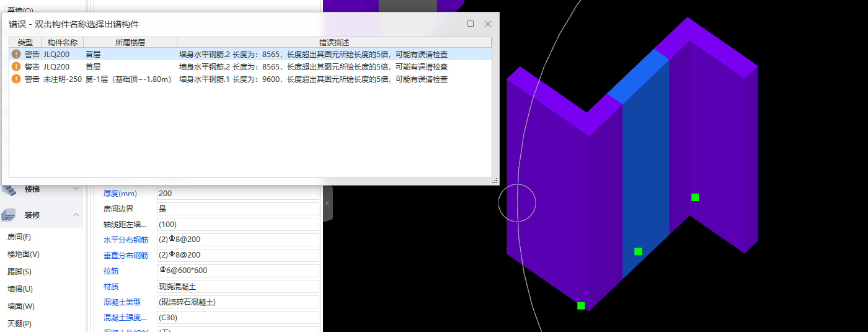The width and height of the screenshot is (868, 332).
Task: Click the 房间边界 property label
Action: [118, 209]
